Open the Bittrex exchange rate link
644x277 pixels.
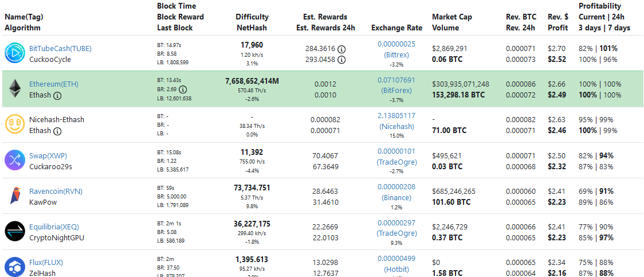point(396,54)
